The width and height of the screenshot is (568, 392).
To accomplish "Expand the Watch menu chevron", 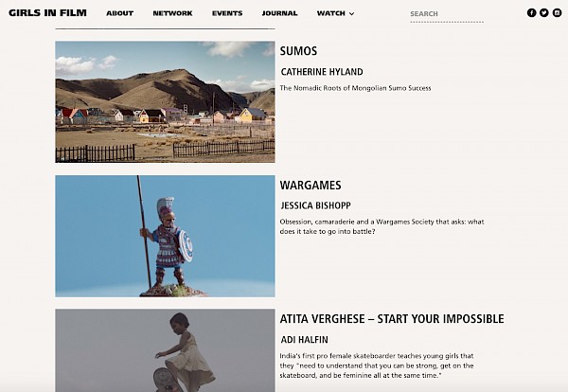I will click(351, 14).
